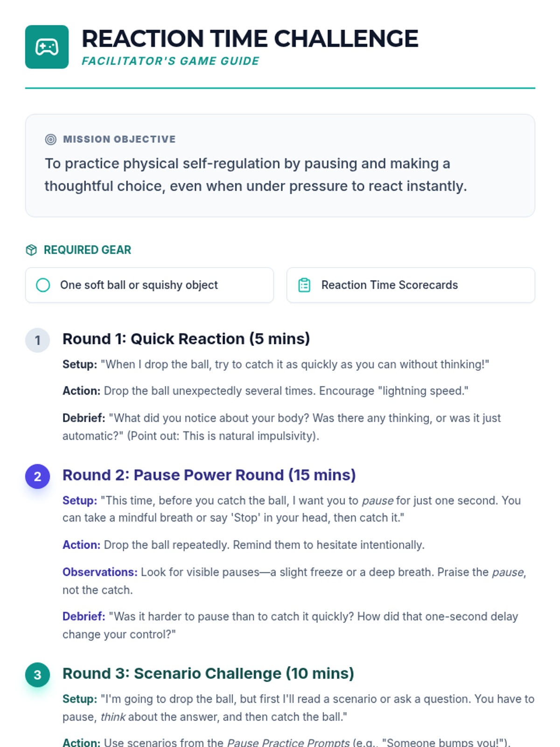Click the Round 1 number badge
Image resolution: width=560 pixels, height=747 pixels.
click(37, 340)
